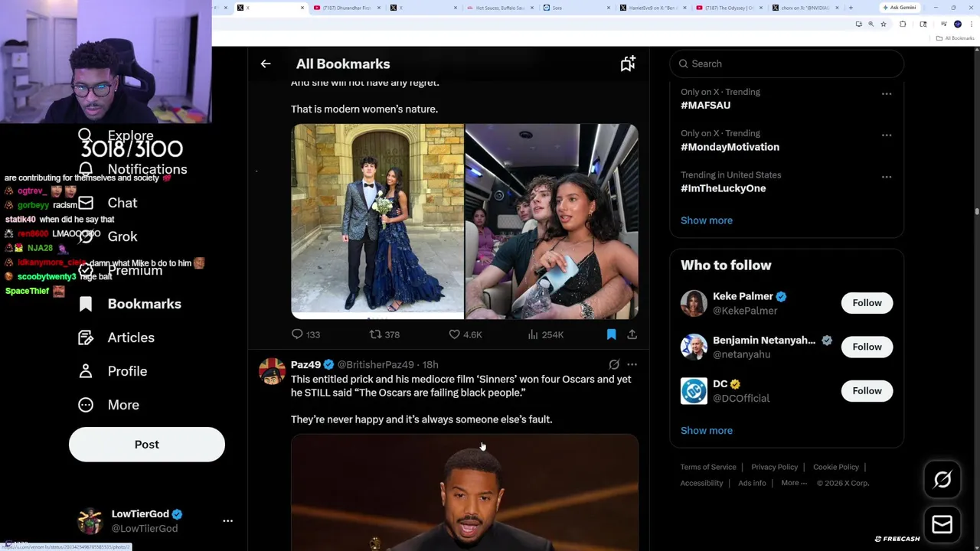Open the Chrome three-dot menu
This screenshot has height=551, width=980.
click(970, 24)
